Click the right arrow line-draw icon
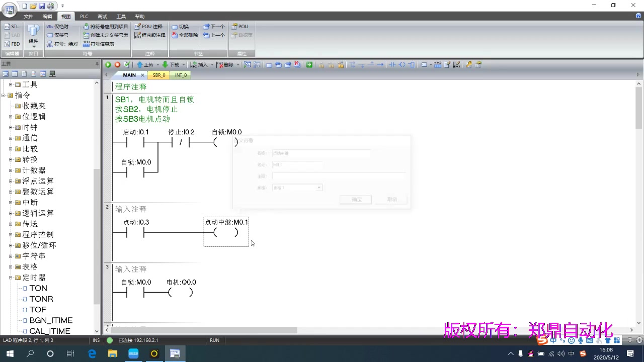The image size is (644, 362). pos(380,65)
